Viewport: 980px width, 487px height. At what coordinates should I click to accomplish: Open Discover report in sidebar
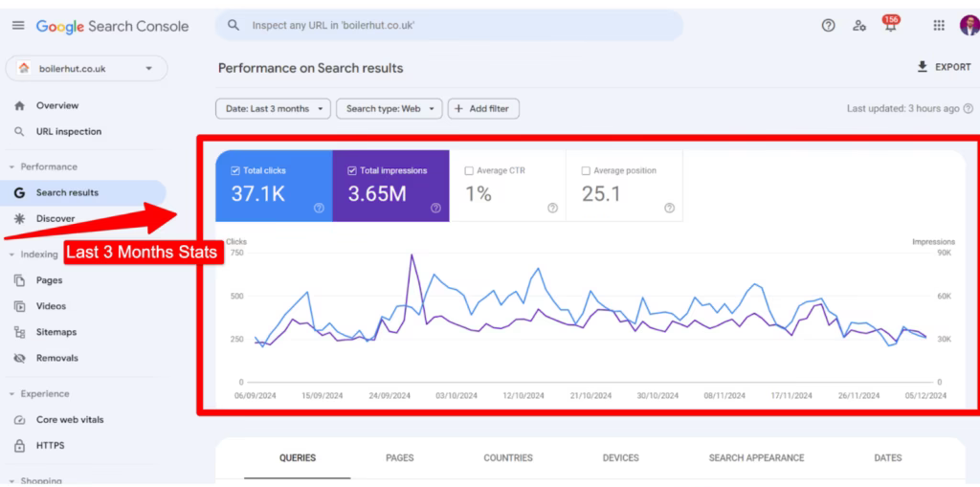(x=56, y=219)
